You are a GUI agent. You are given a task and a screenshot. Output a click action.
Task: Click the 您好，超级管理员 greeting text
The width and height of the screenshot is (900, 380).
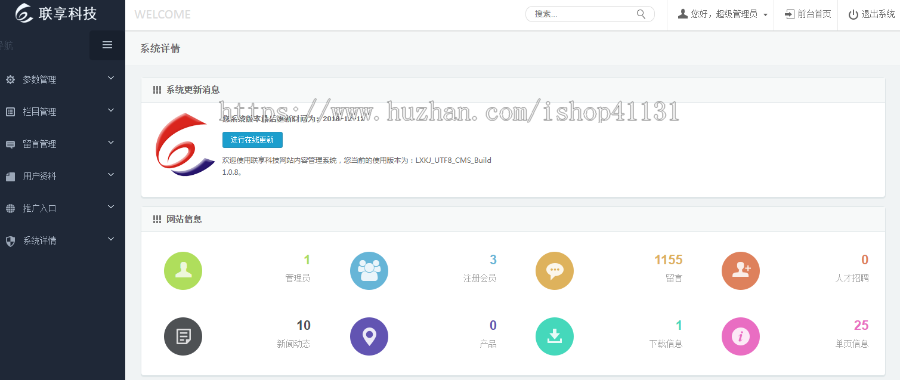coord(725,14)
